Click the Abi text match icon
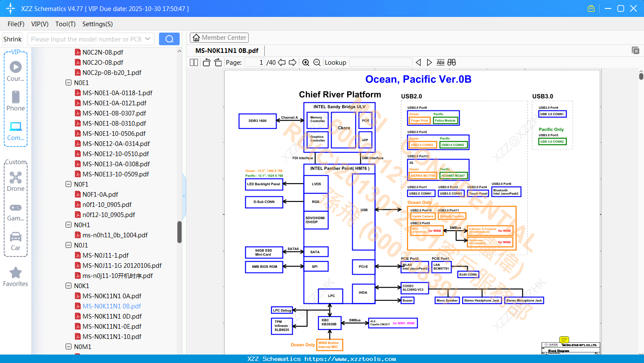Image resolution: width=644 pixels, height=363 pixels. [440, 62]
